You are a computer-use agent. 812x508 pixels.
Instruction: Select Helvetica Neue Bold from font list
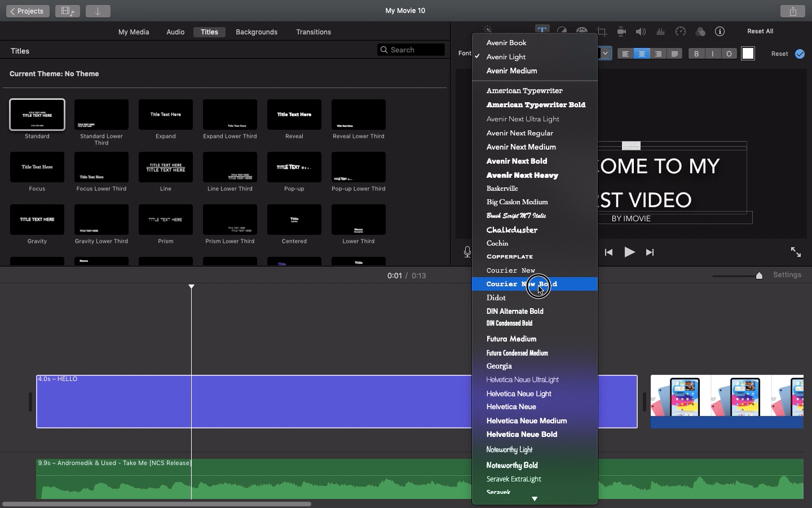point(522,434)
